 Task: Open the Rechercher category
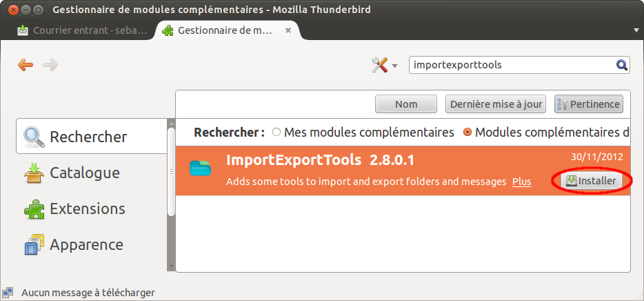pos(92,136)
